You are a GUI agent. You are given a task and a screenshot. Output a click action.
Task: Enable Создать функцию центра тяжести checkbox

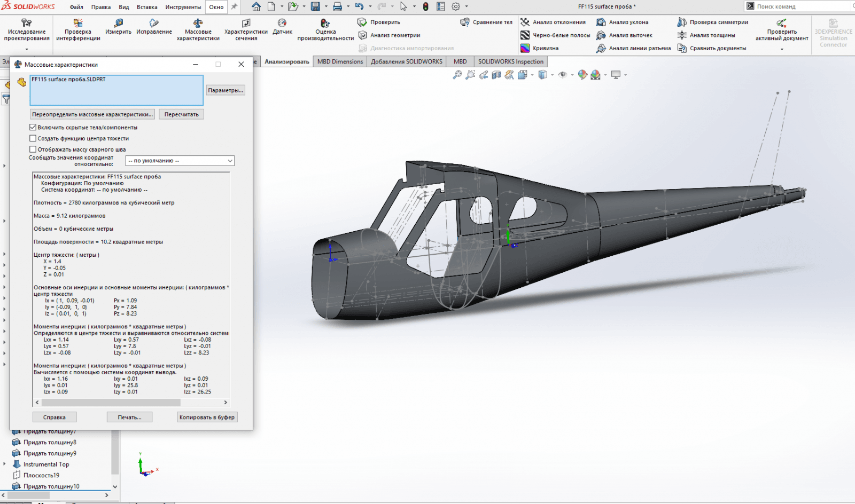33,138
